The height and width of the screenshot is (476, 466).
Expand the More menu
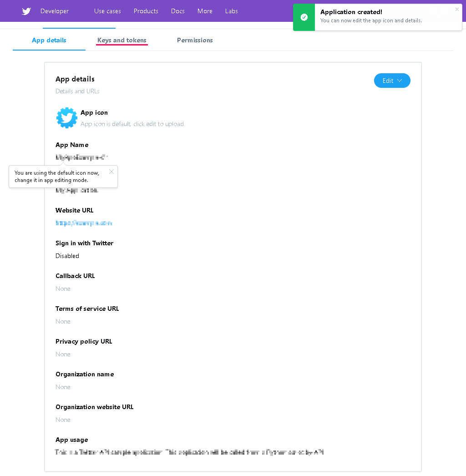[x=205, y=11]
